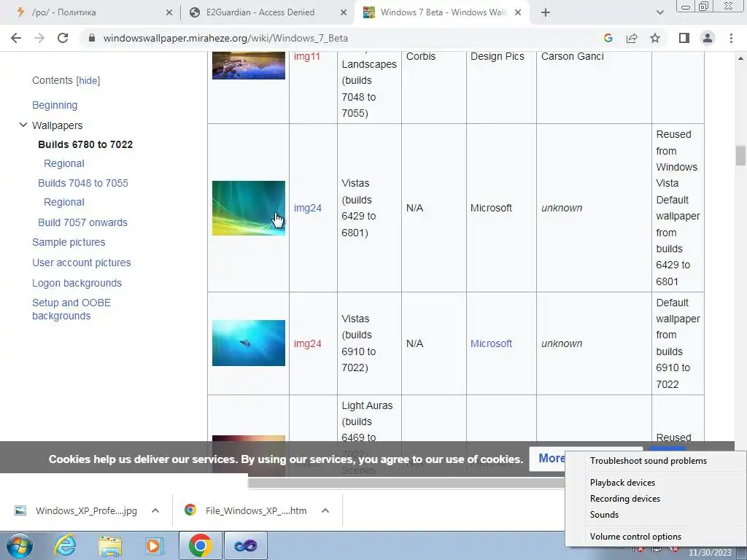
Task: Open the tab search chevron
Action: (659, 13)
